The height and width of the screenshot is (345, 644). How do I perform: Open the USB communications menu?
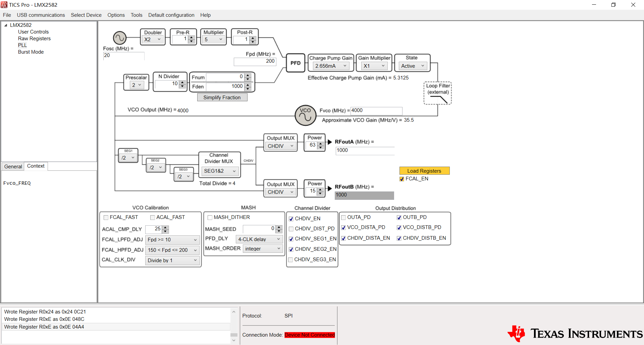tap(41, 15)
